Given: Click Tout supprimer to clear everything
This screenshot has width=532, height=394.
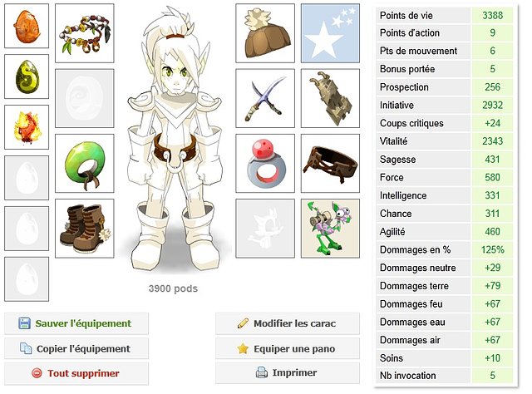Looking at the screenshot, I should tap(76, 373).
